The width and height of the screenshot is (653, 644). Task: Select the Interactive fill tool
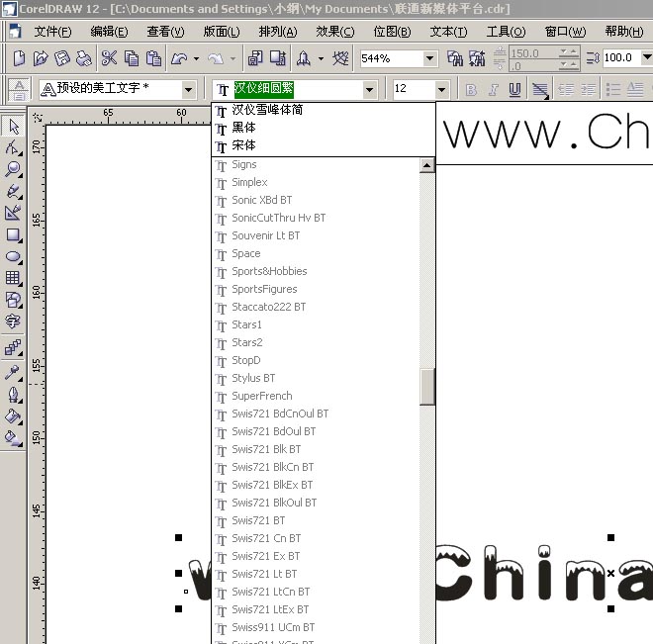tap(13, 438)
